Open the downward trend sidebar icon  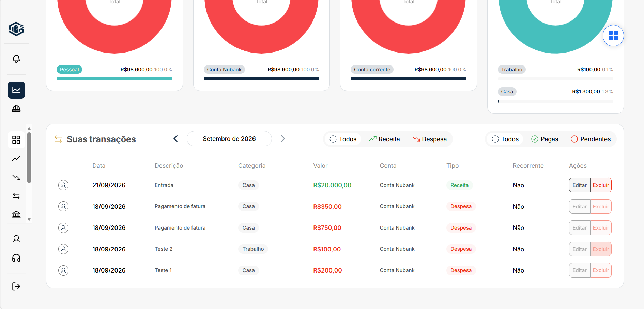(x=16, y=177)
